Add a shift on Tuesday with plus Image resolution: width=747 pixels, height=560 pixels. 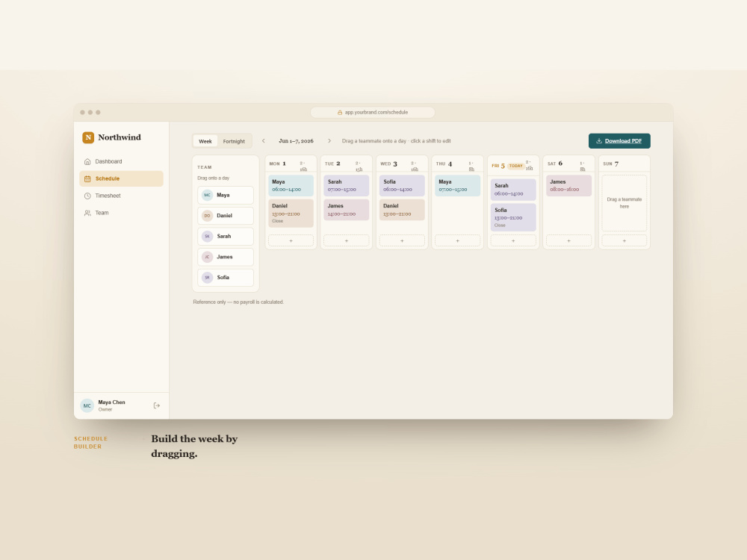tap(347, 240)
